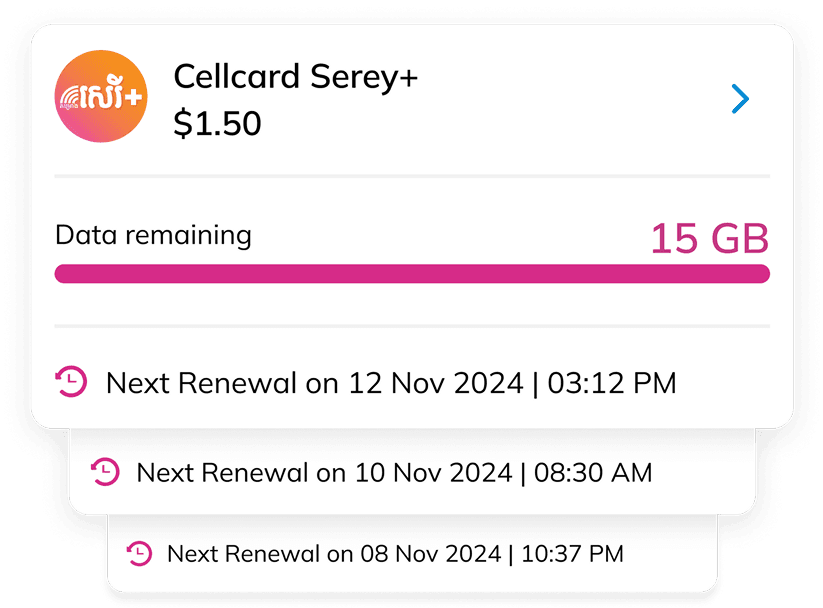Click the Data remaining label
823x608 pixels.
click(x=153, y=236)
